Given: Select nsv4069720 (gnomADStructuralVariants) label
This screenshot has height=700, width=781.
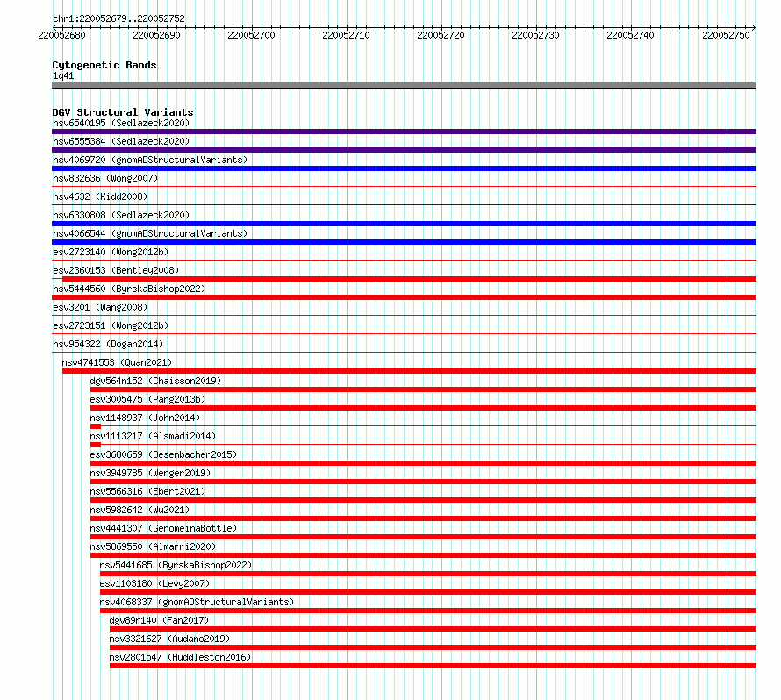Looking at the screenshot, I should tap(150, 160).
